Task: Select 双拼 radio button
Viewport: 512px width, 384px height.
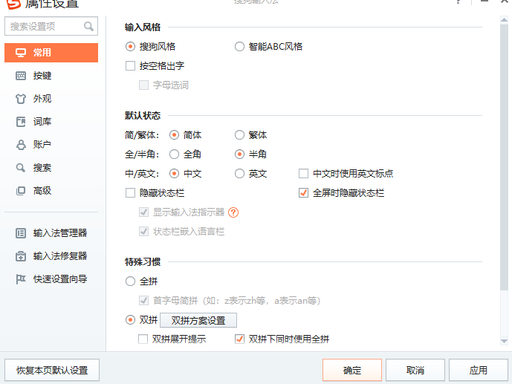Action: tap(130, 320)
